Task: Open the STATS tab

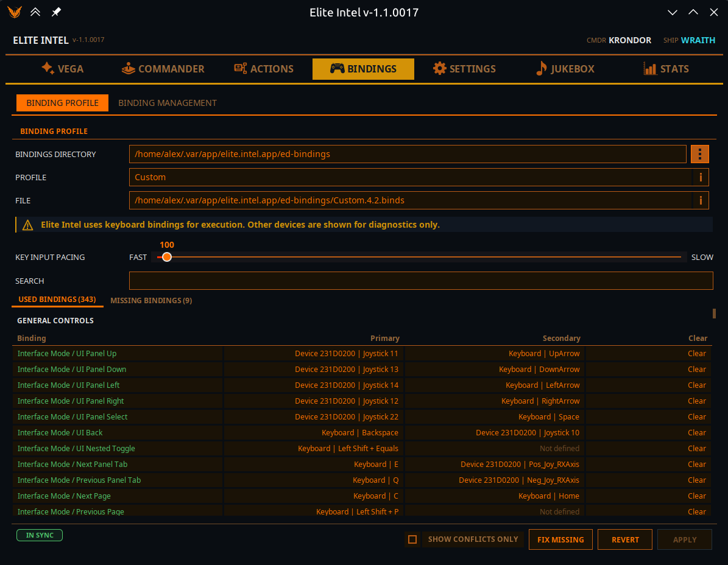Action: coord(666,69)
